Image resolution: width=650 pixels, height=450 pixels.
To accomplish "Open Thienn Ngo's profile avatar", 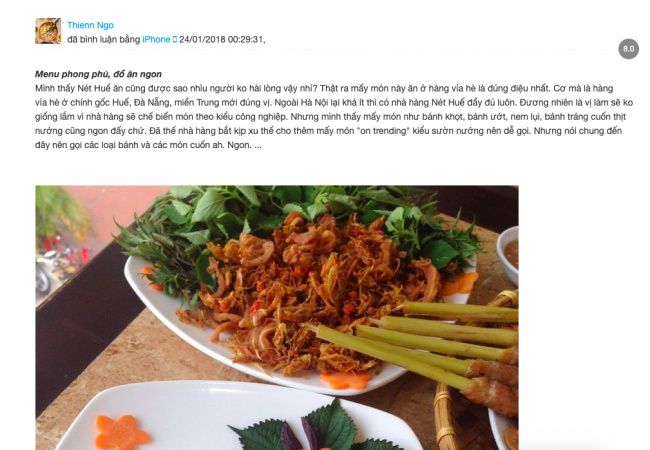I will pyautogui.click(x=48, y=31).
